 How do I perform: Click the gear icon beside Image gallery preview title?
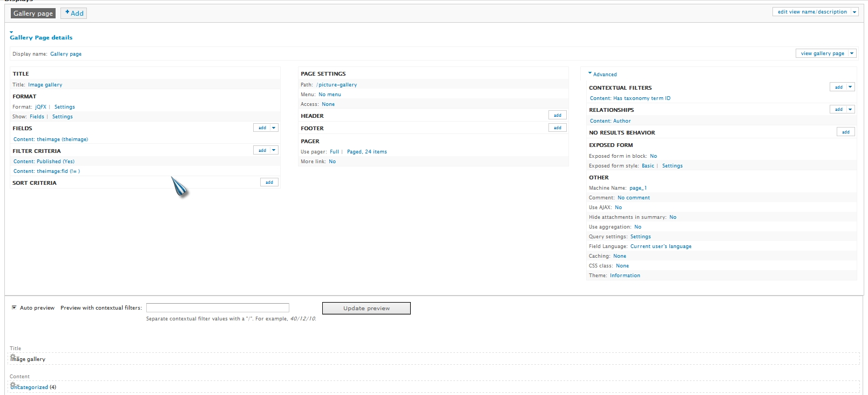pos(13,356)
